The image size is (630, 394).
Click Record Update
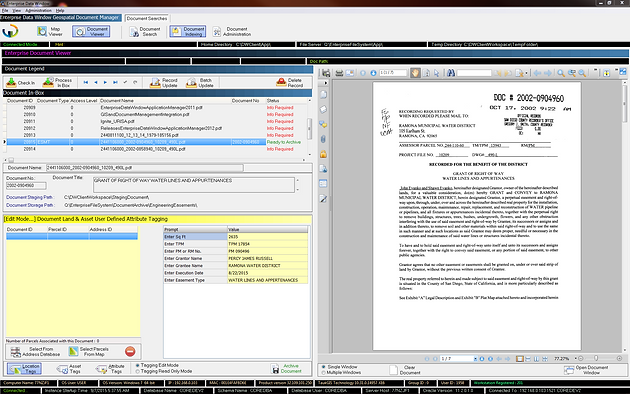click(164, 82)
